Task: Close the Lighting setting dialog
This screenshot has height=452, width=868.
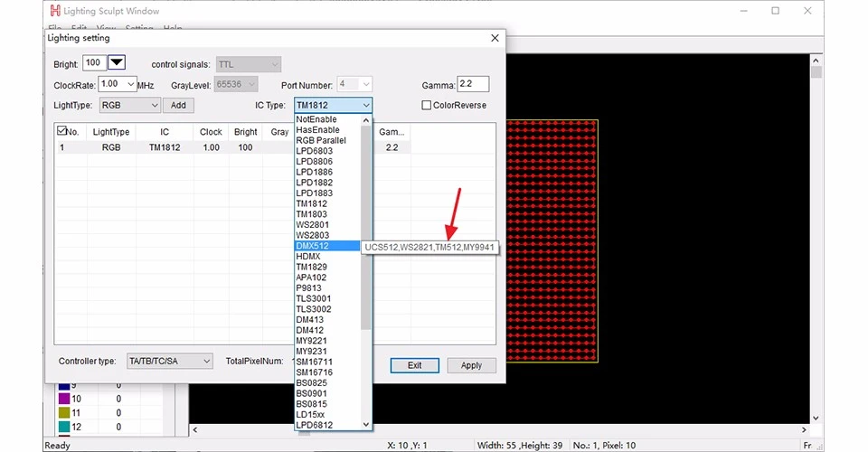Action: (x=495, y=38)
